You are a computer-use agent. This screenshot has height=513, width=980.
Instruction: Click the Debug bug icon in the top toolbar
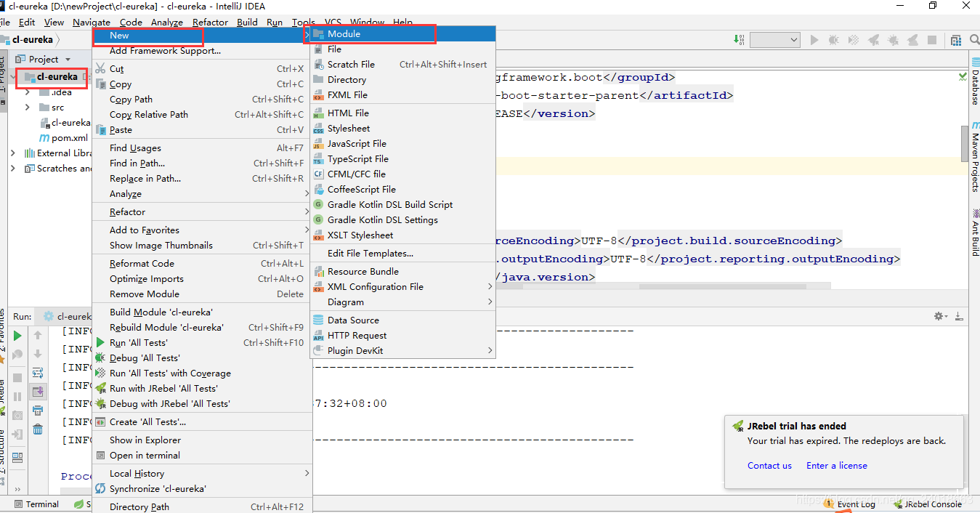click(834, 40)
